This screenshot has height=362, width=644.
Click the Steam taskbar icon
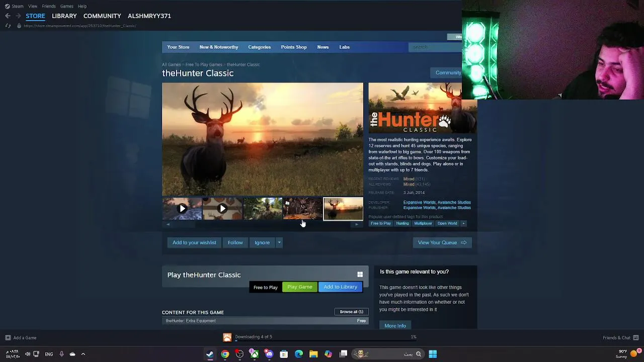point(210,354)
